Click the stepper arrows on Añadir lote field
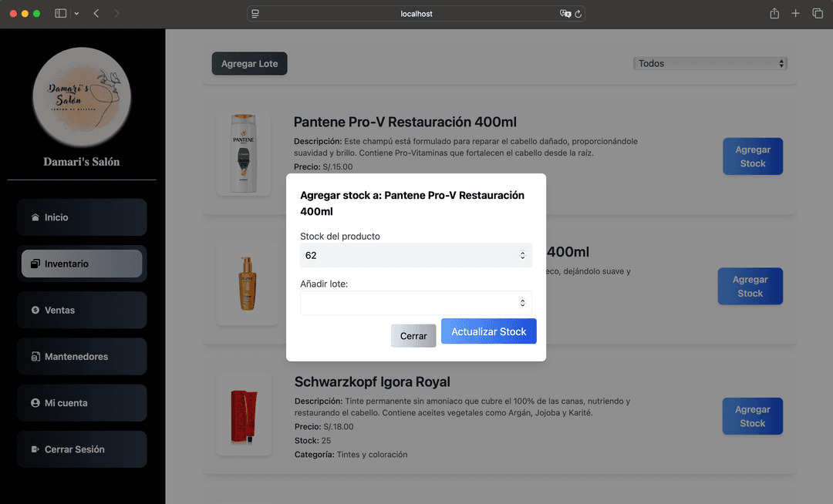This screenshot has width=833, height=504. (x=522, y=303)
